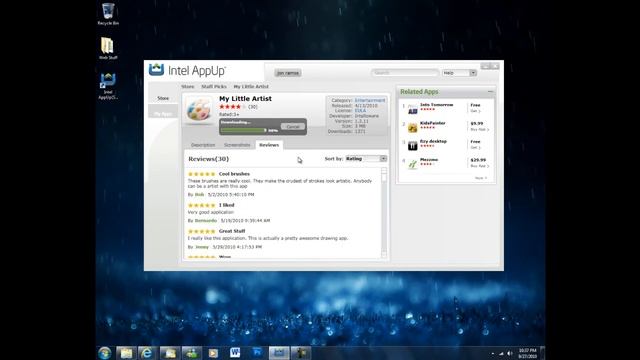Cancel the app download
Viewport: 640px width, 360px height.
(293, 127)
